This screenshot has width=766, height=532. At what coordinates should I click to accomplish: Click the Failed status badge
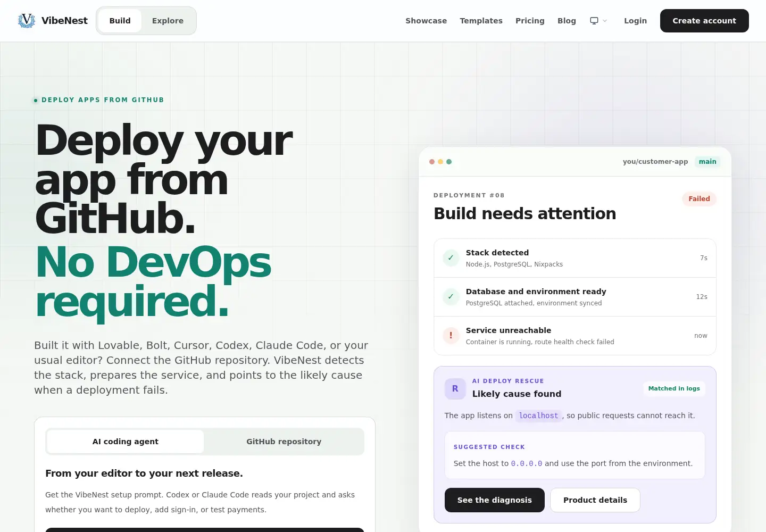(699, 199)
